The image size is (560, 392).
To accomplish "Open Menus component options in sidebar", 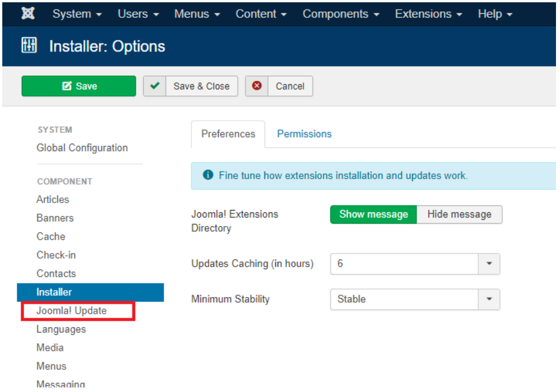I will pos(52,366).
